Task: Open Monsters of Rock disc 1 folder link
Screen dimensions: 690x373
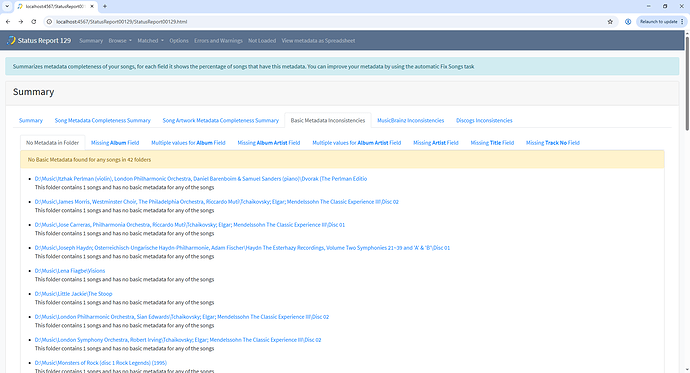Action: [101, 363]
